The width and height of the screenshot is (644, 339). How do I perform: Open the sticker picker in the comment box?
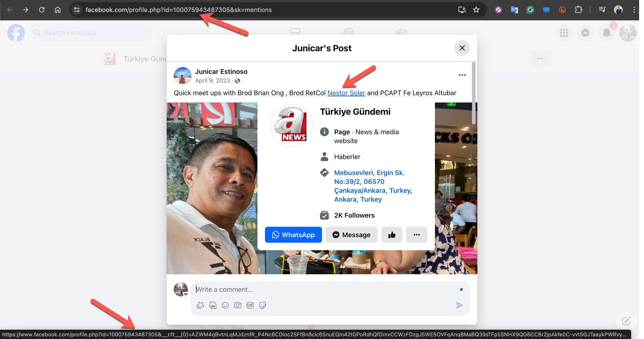pyautogui.click(x=263, y=305)
